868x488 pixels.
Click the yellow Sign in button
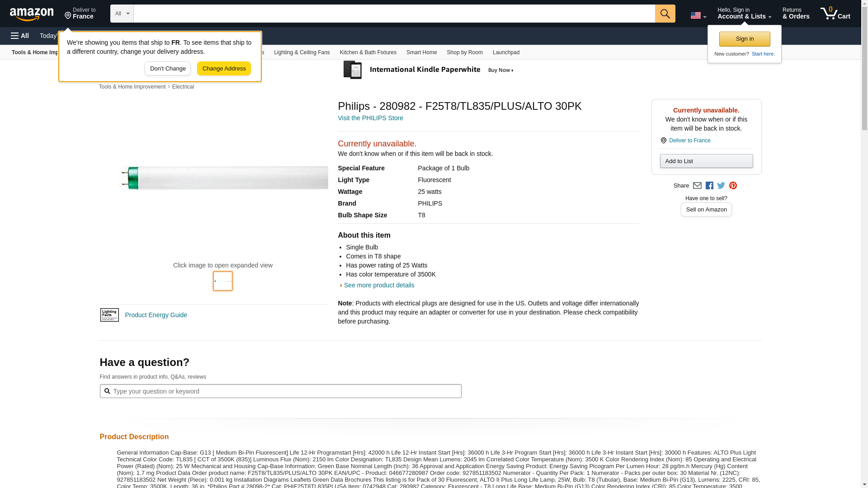point(745,39)
